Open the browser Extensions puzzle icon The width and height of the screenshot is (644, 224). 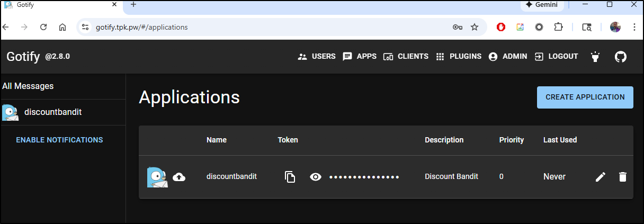pyautogui.click(x=558, y=27)
